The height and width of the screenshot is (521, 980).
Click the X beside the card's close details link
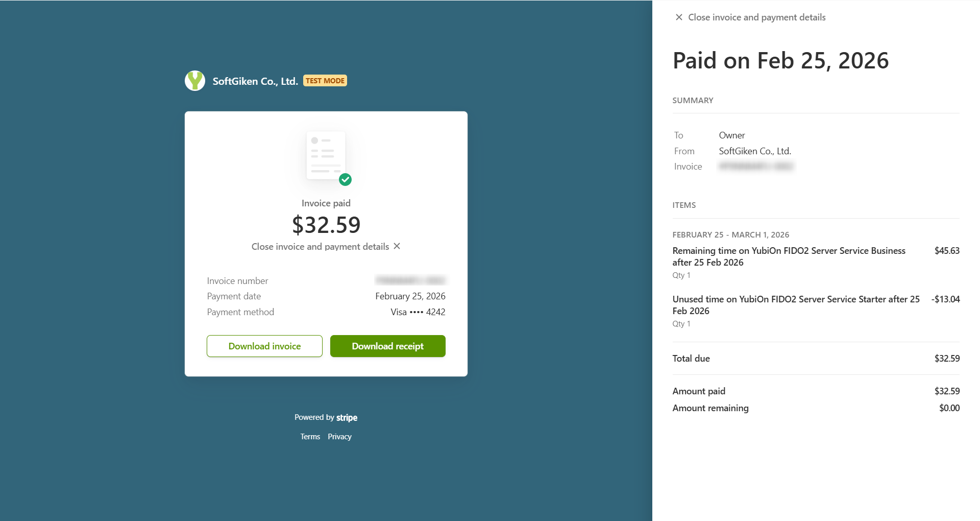pos(397,246)
